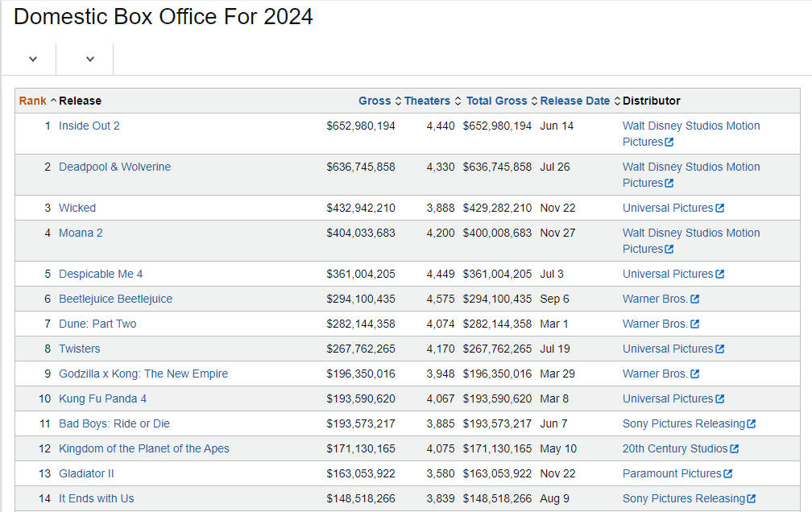Sort table by Theaters column header
The height and width of the screenshot is (512, 812).
pos(427,101)
